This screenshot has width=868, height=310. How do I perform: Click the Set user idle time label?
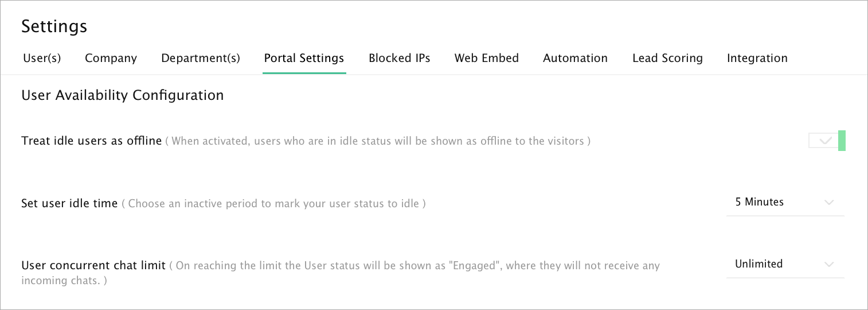pyautogui.click(x=69, y=203)
